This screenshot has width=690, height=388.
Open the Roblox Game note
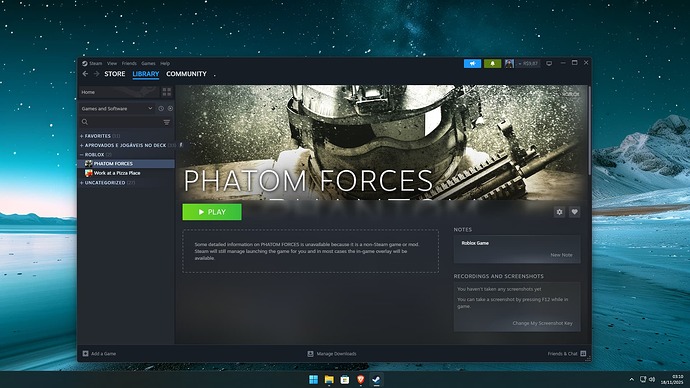[x=475, y=243]
